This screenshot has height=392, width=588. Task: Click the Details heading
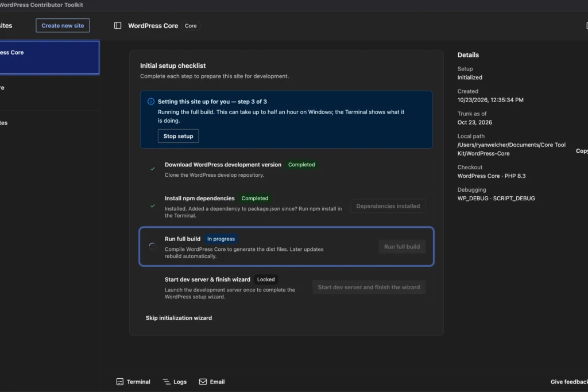(468, 55)
